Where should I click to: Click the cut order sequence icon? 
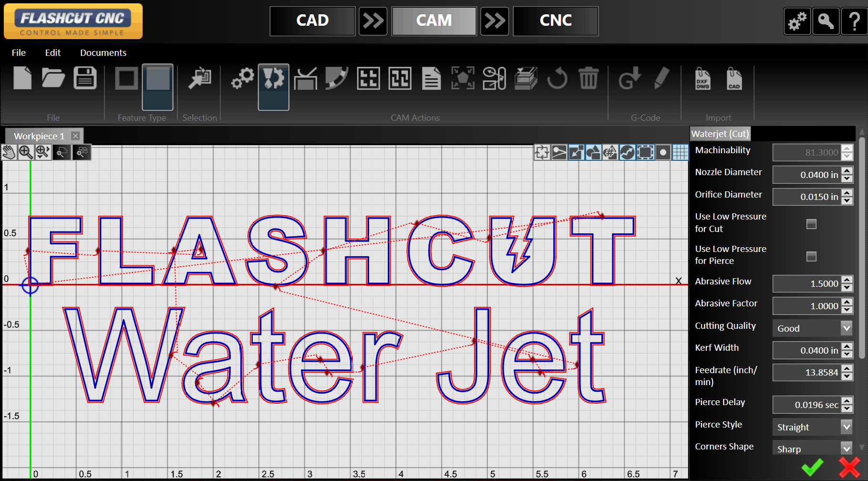tap(494, 78)
